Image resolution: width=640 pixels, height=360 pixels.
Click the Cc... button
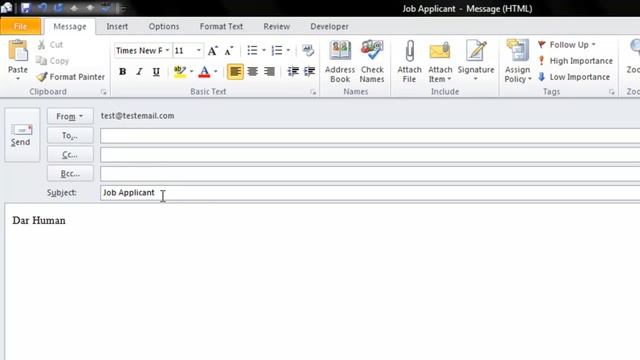(x=70, y=155)
